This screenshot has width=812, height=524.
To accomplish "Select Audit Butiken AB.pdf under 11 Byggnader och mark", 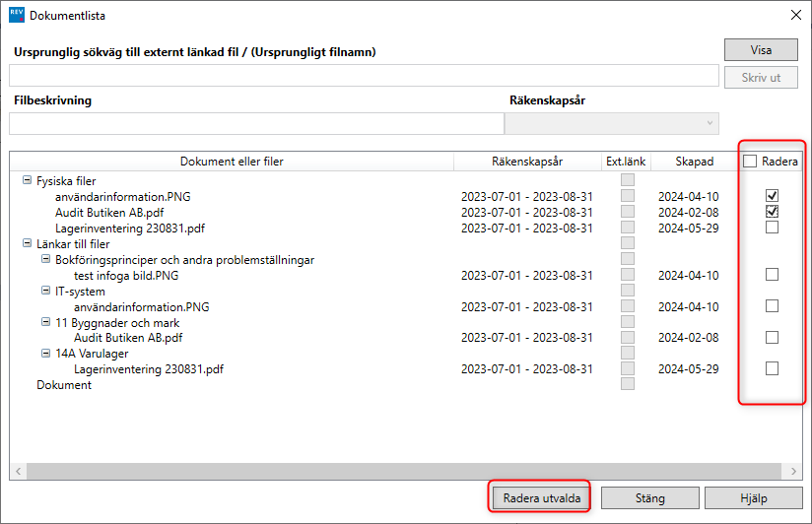I will [128, 338].
